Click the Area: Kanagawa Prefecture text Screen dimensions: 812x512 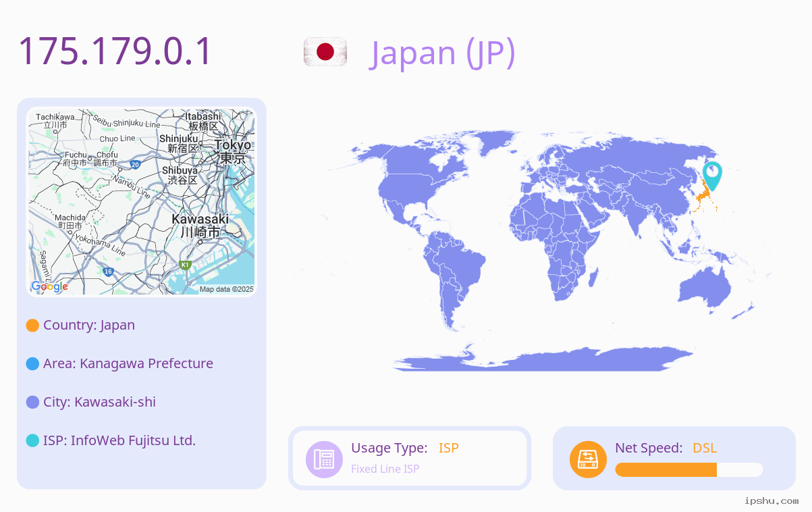point(128,363)
